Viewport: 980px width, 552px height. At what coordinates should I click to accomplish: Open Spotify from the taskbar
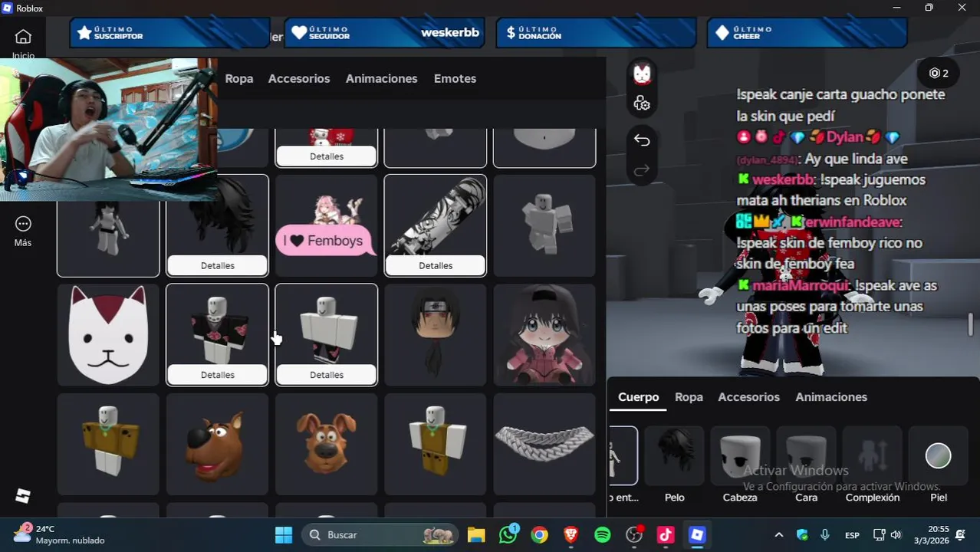(x=603, y=534)
